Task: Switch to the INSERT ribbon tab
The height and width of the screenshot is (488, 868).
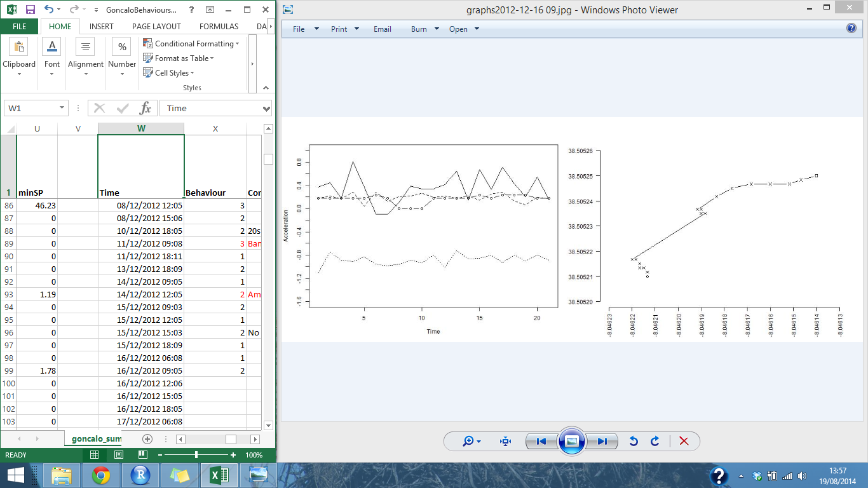Action: point(102,27)
